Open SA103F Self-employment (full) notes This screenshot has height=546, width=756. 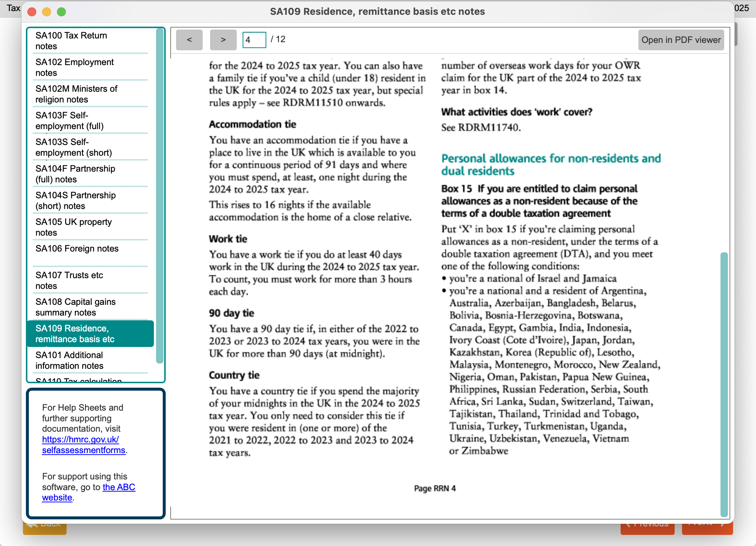(x=91, y=121)
